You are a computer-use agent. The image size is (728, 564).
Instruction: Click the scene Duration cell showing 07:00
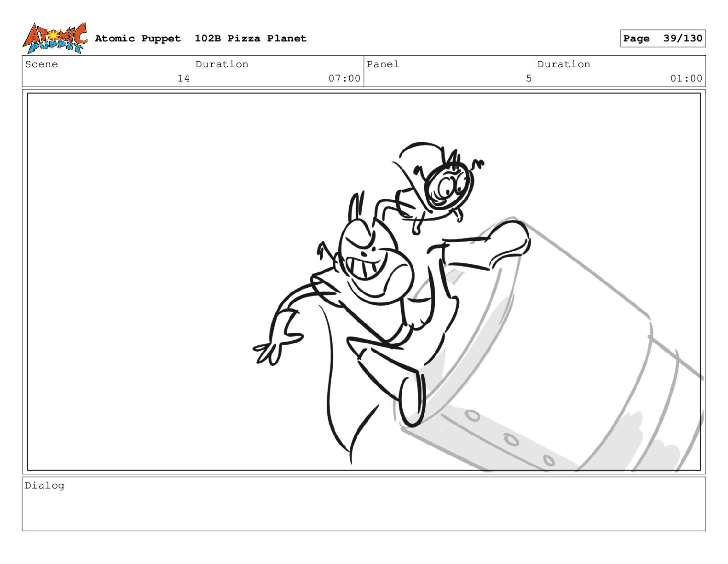(278, 71)
